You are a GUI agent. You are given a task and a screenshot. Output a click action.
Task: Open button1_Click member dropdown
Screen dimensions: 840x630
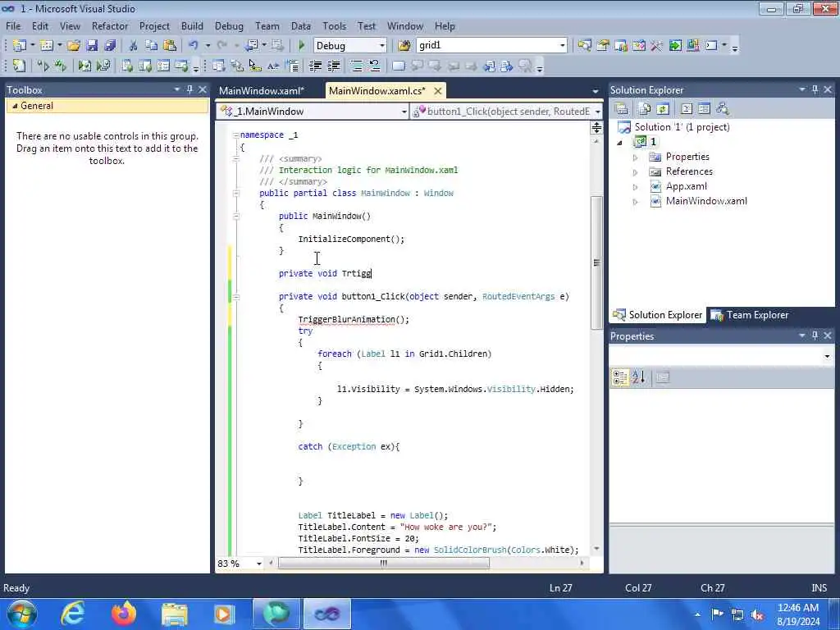pyautogui.click(x=597, y=112)
